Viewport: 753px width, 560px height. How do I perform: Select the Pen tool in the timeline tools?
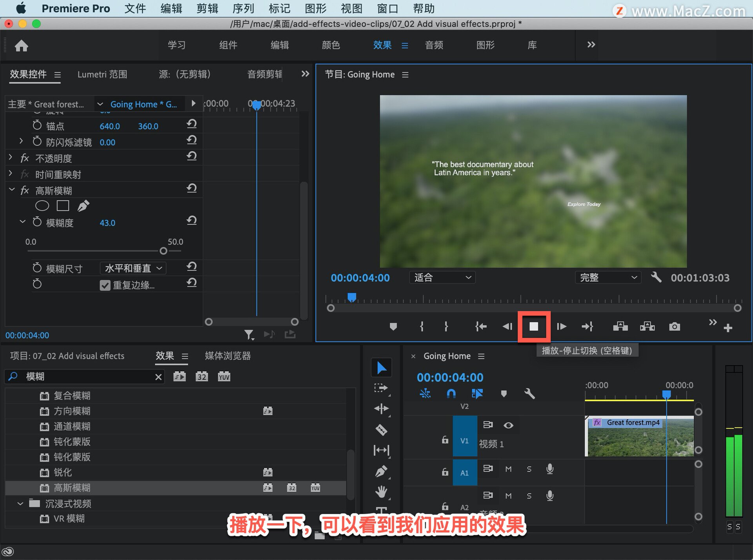381,471
